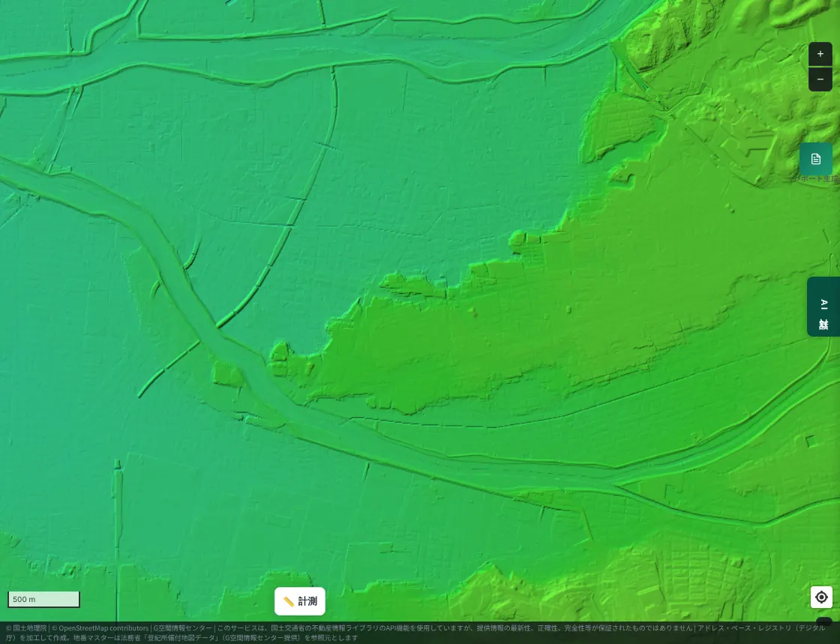Open the AI side panel tab
Image resolution: width=840 pixels, height=644 pixels.
click(x=823, y=307)
